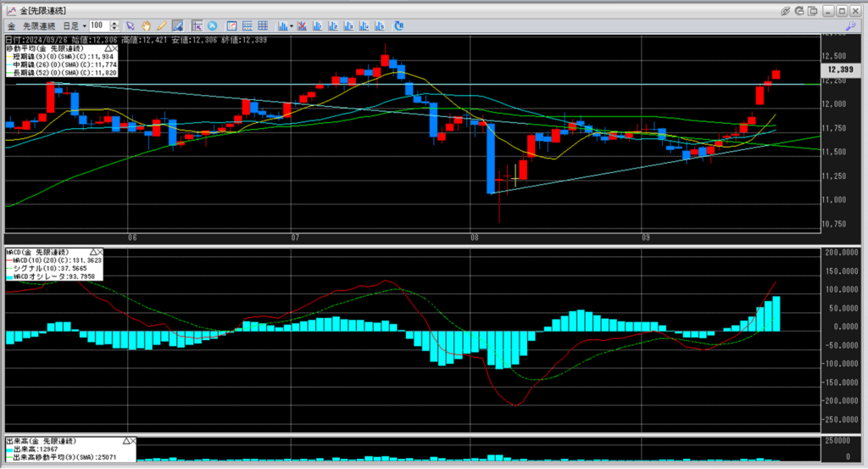This screenshot has height=469, width=868.
Task: Click the 金 symbol label in toolbar
Action: [11, 26]
